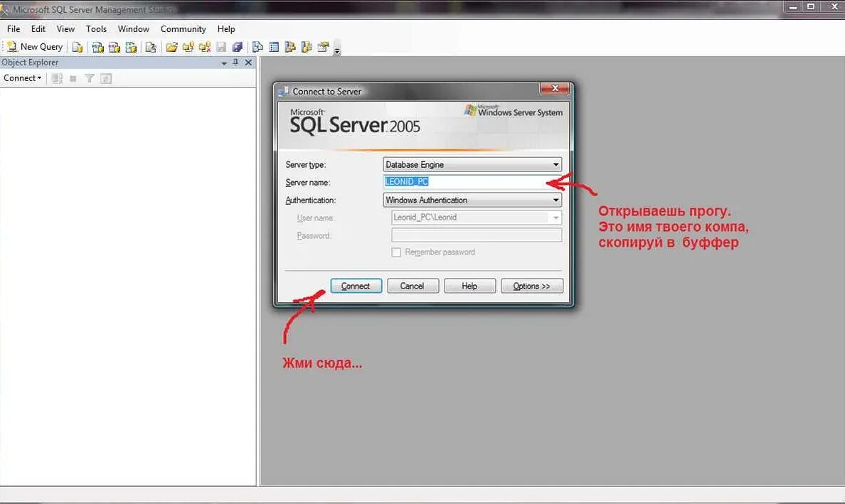Start an Analysis Services DMX Query
Viewport: 845px width, 504px height.
[115, 48]
